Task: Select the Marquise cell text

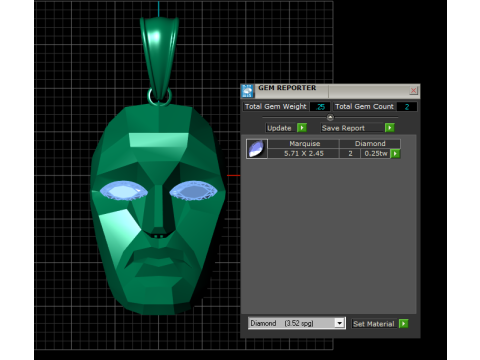Action: pyautogui.click(x=304, y=144)
